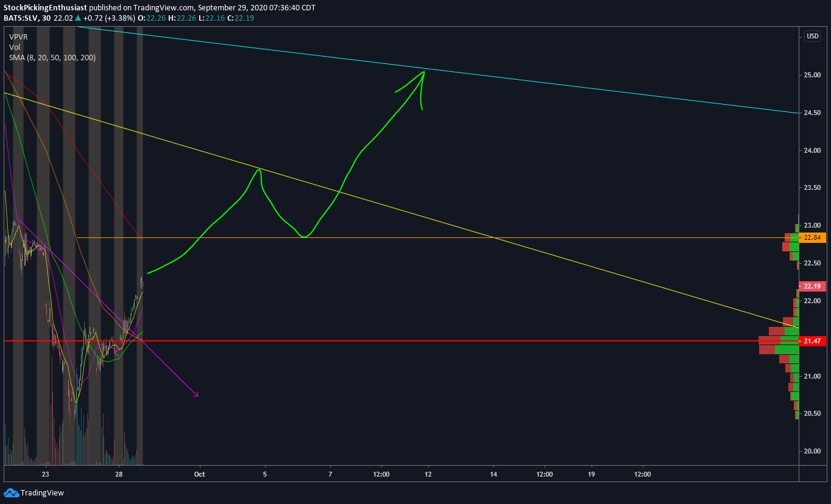This screenshot has height=504, width=831.
Task: Click the 23 date on time axis
Action: (45, 474)
